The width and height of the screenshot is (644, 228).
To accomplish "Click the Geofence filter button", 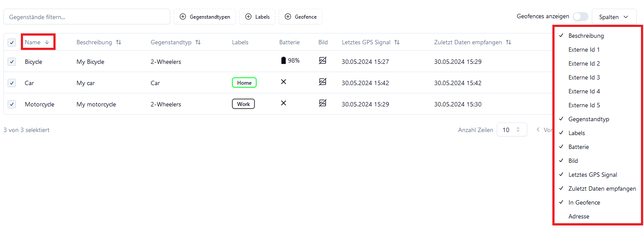I will (x=300, y=17).
